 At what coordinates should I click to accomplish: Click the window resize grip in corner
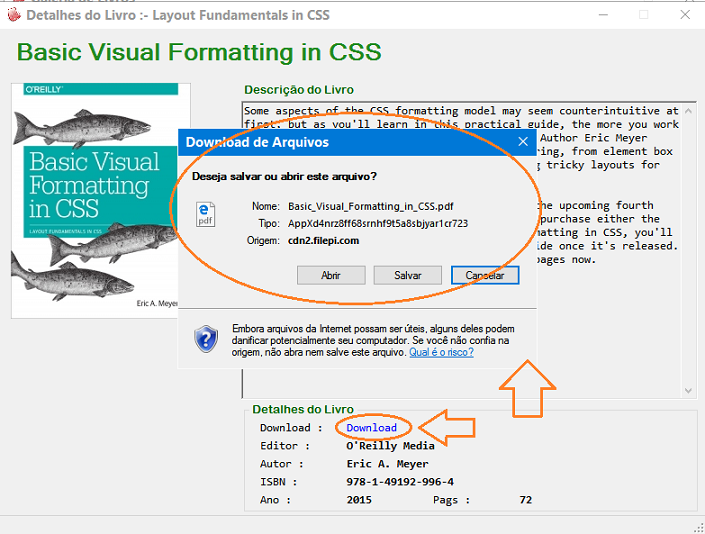(x=699, y=528)
